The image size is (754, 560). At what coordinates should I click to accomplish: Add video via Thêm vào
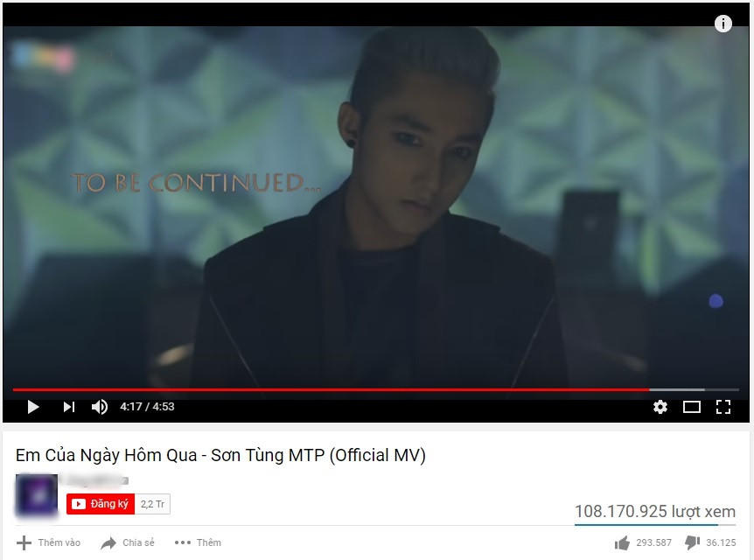tap(48, 542)
